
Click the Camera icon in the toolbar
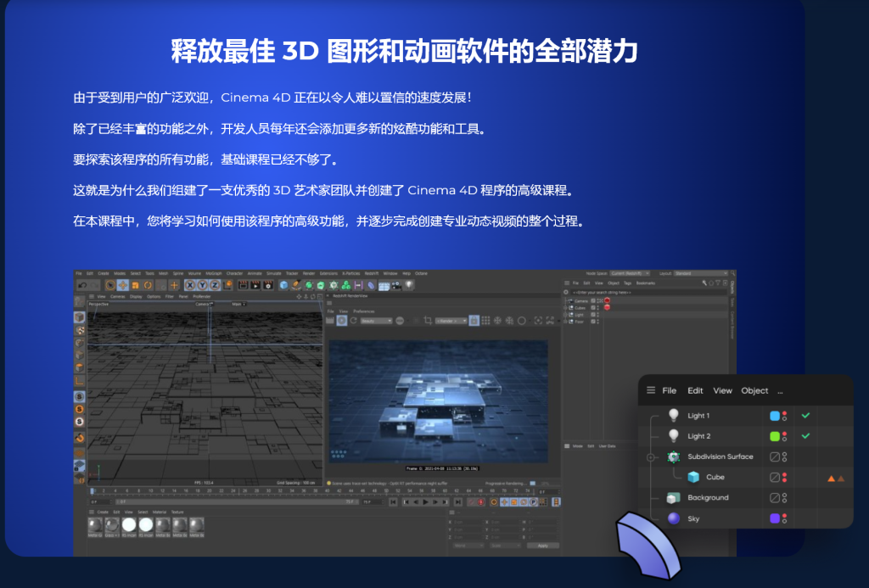396,286
